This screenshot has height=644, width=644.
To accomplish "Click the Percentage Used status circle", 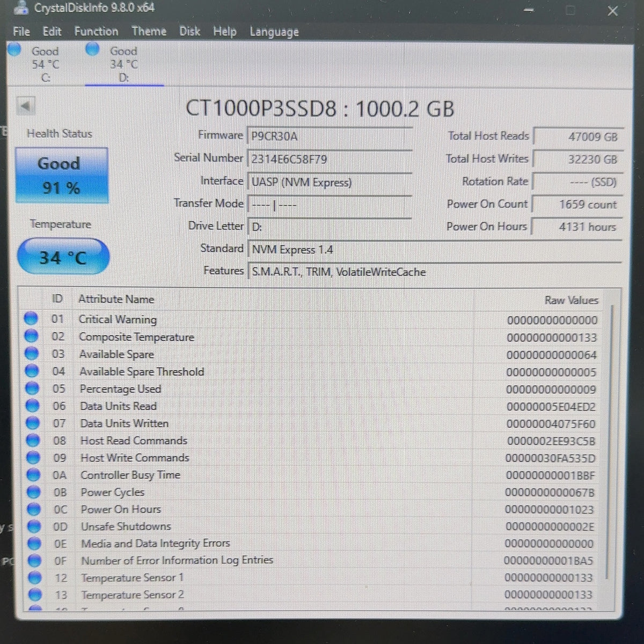I will point(32,388).
